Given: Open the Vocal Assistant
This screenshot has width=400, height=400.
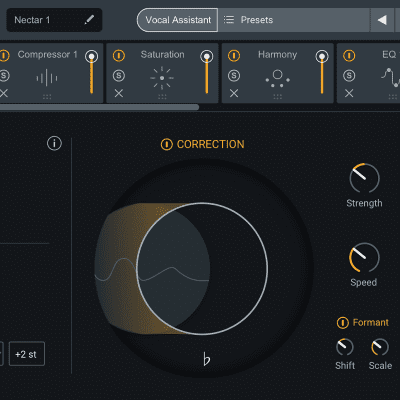Looking at the screenshot, I should point(178,20).
